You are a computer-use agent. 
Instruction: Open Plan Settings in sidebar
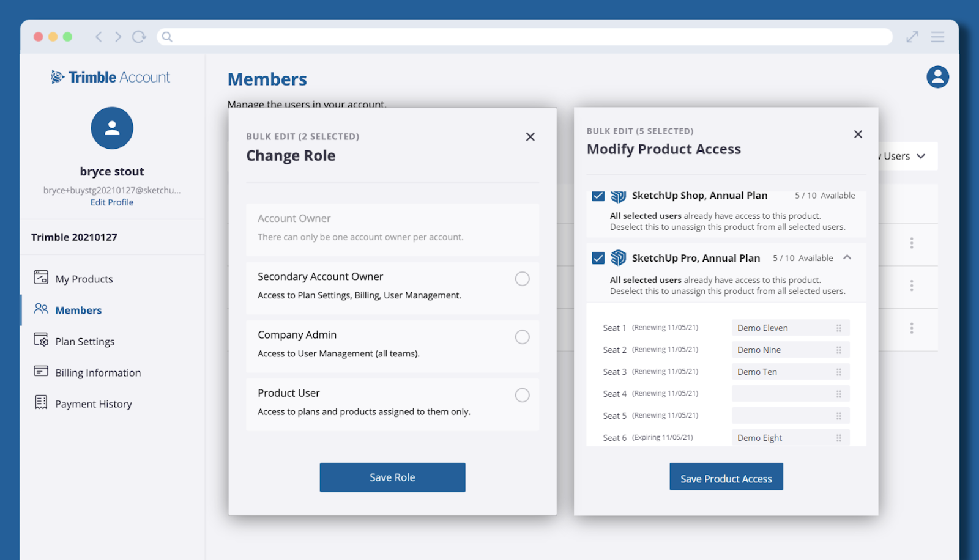[x=85, y=341]
